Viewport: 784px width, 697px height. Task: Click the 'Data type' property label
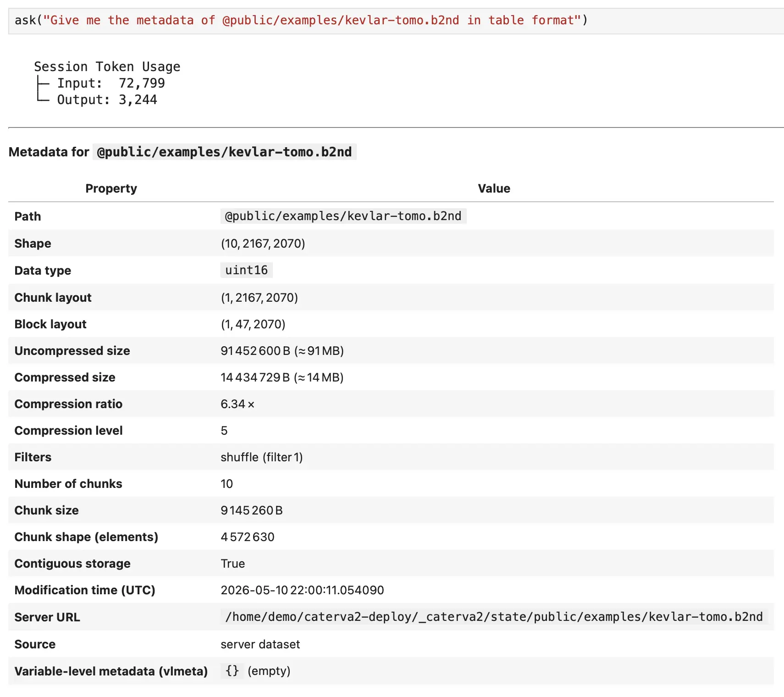click(43, 271)
